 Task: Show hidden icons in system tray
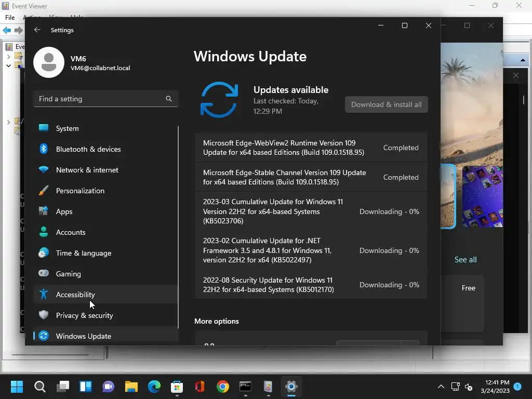[x=441, y=387]
